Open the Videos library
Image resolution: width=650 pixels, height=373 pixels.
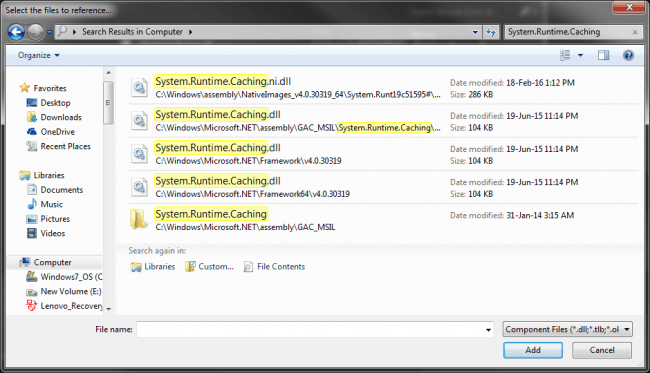53,233
